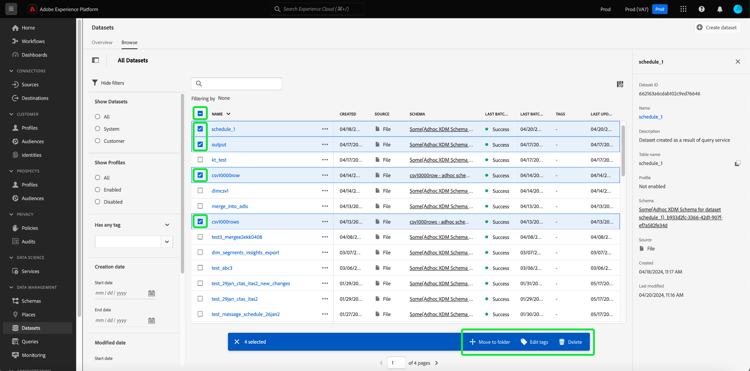Open the apps grid switcher icon
This screenshot has width=750, height=371.
point(683,9)
